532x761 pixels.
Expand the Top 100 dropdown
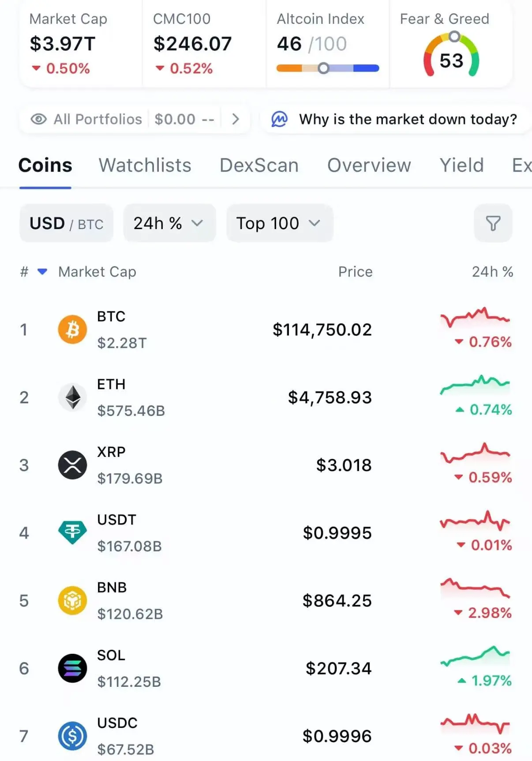280,223
